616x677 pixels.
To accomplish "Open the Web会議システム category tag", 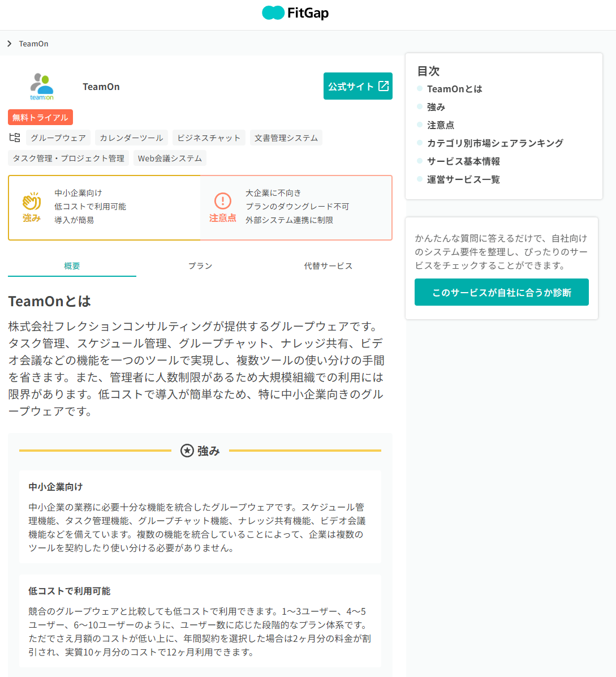I will 170,158.
